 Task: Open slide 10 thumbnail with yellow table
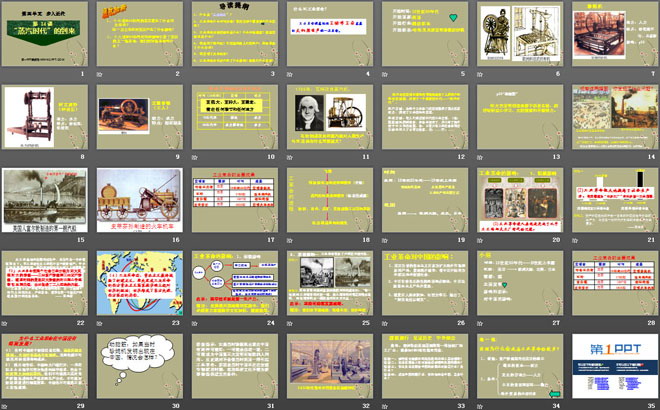235,117
